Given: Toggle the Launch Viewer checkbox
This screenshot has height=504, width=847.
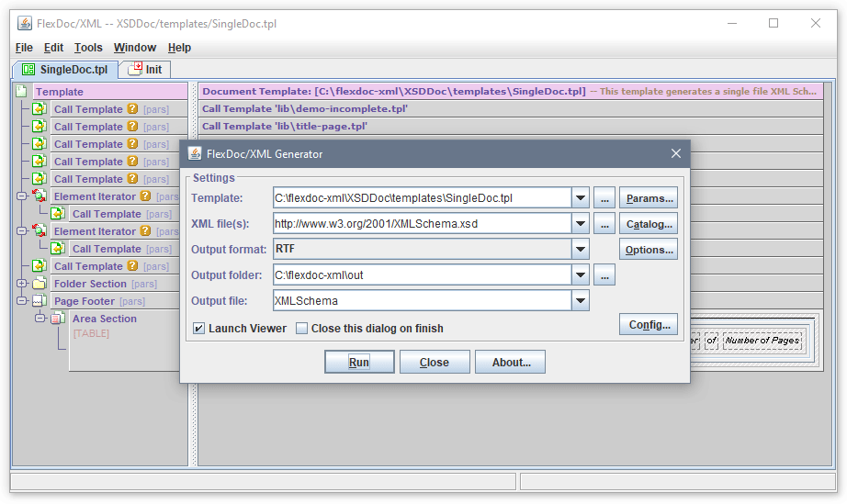Looking at the screenshot, I should pos(198,328).
